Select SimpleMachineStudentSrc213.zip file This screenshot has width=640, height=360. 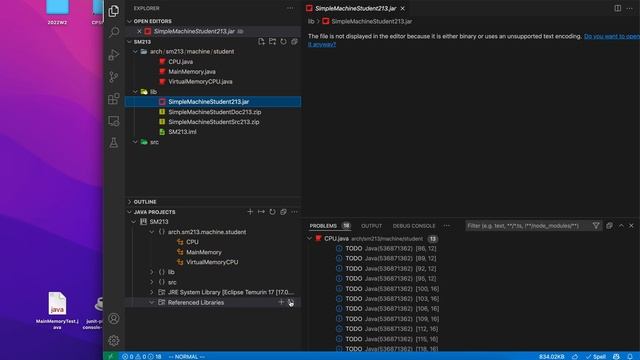213,122
